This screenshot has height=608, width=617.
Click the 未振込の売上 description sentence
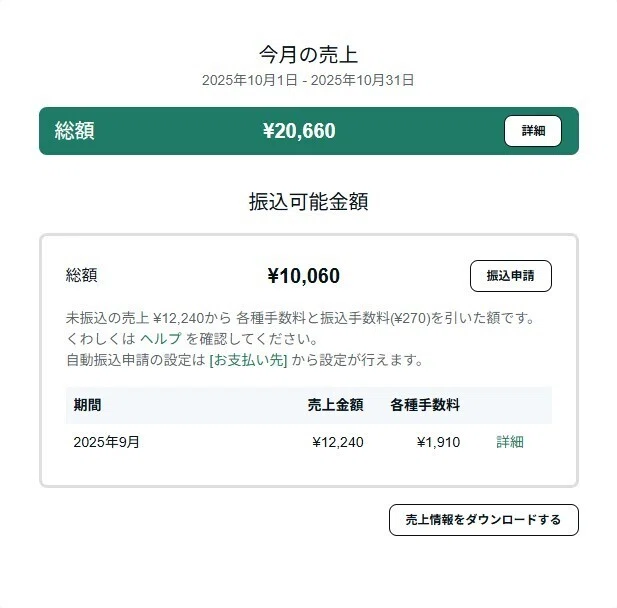coord(300,318)
